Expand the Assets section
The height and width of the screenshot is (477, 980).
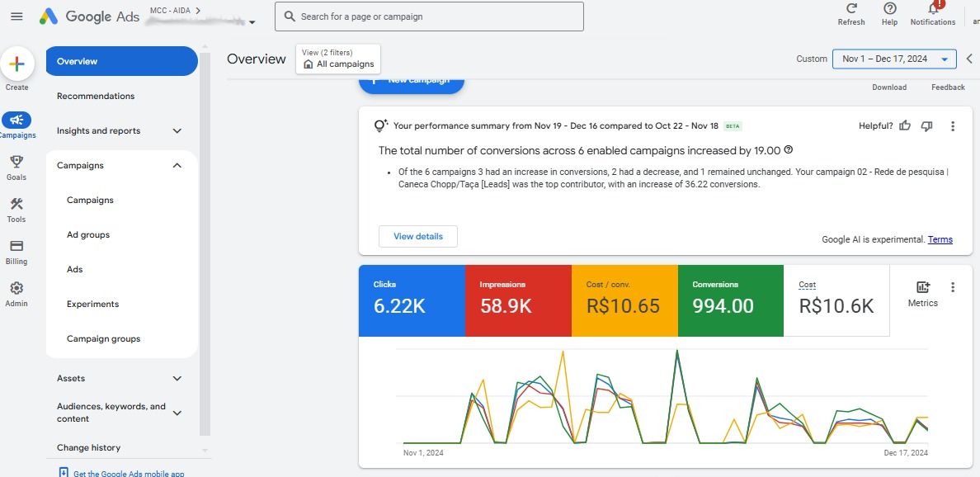pos(177,378)
